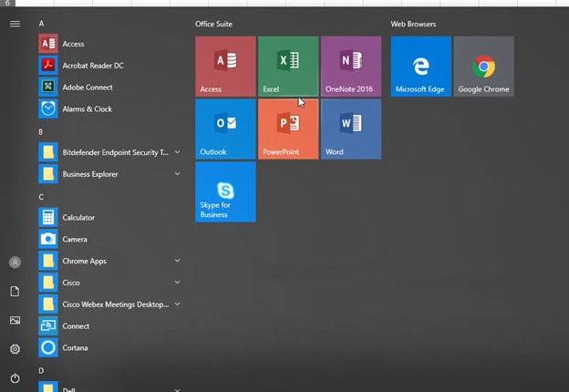This screenshot has width=569, height=392.
Task: Click the letter D section header
Action: click(x=41, y=371)
